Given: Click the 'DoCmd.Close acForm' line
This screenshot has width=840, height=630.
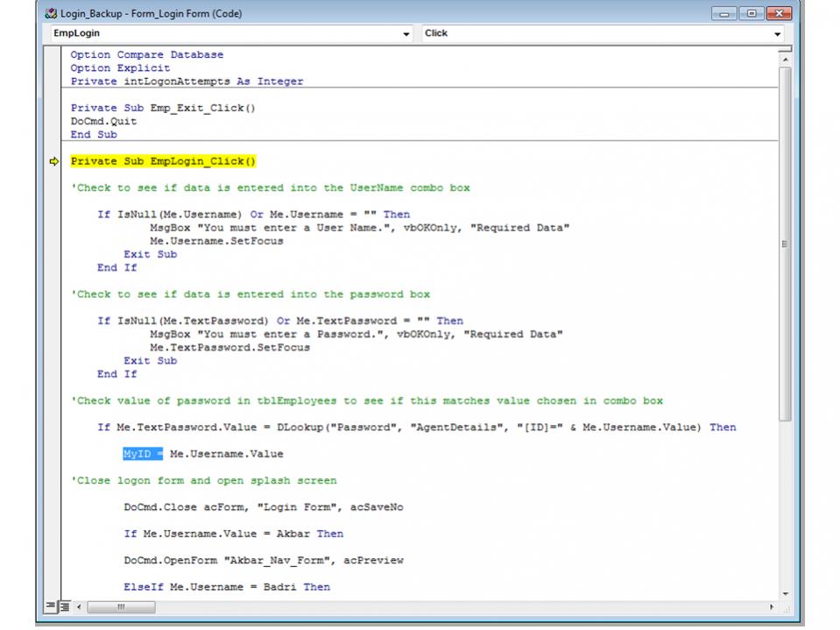Looking at the screenshot, I should point(264,507).
